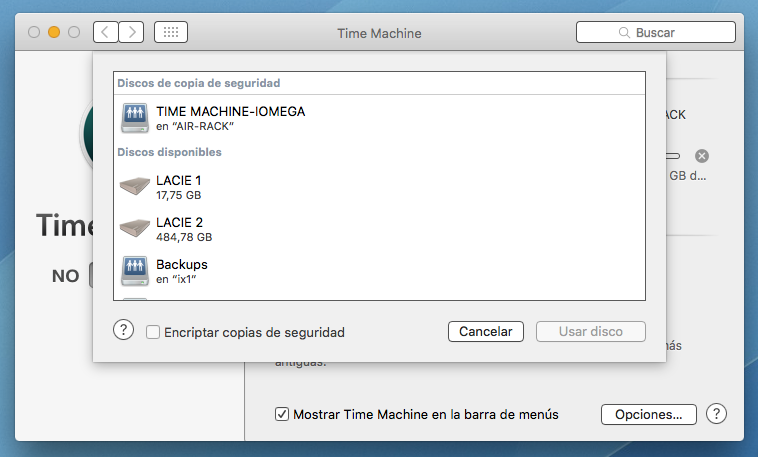Open the Opciones... dialog
This screenshot has width=758, height=457.
pos(648,414)
